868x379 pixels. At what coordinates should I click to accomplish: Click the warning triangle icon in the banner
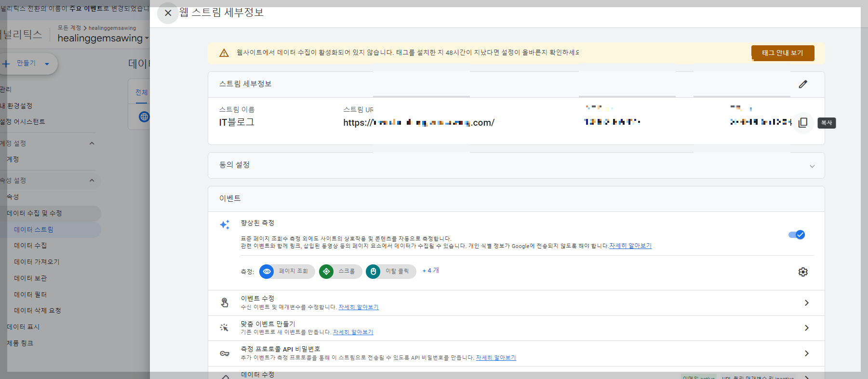pyautogui.click(x=224, y=53)
